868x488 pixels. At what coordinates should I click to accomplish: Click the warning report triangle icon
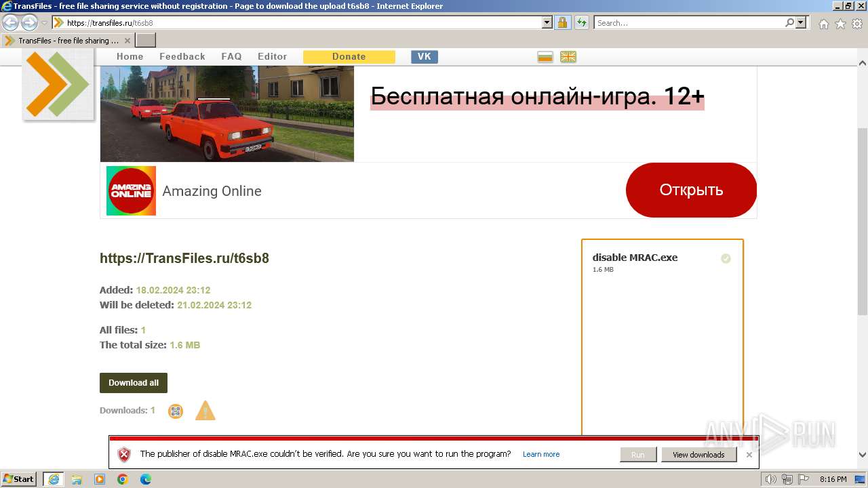[x=205, y=411]
